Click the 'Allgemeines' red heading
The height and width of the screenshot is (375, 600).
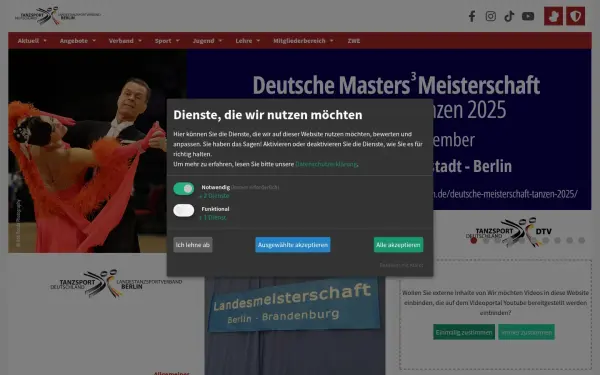point(171,373)
